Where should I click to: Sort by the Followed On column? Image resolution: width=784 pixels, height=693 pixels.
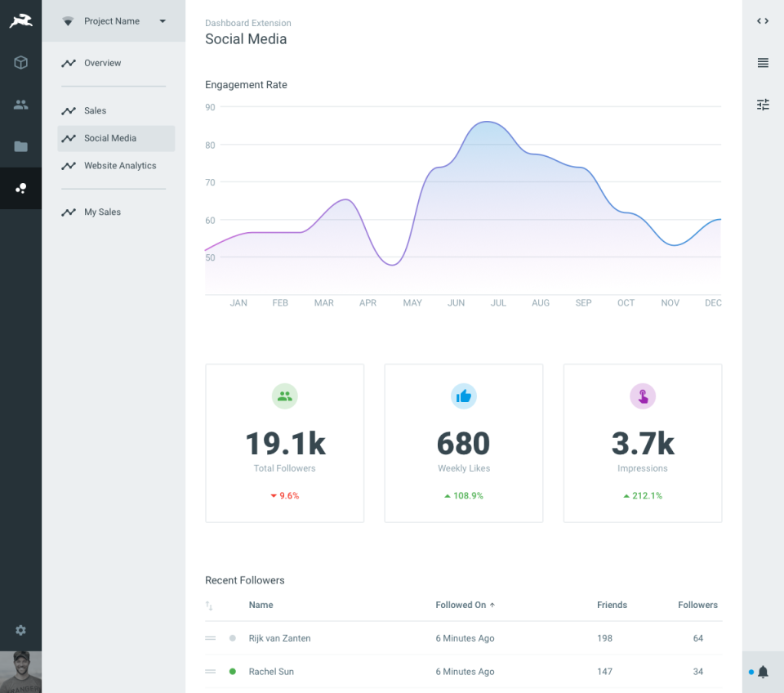465,605
